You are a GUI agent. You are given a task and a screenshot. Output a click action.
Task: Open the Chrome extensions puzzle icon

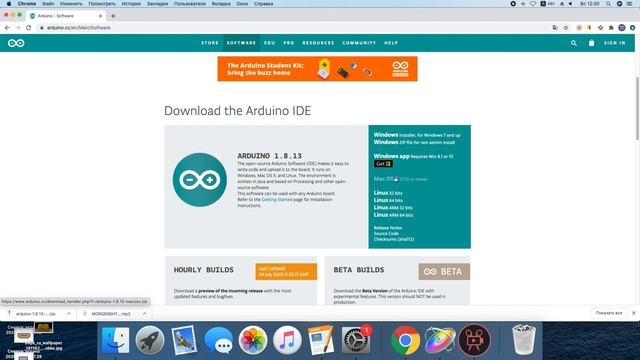(611, 28)
